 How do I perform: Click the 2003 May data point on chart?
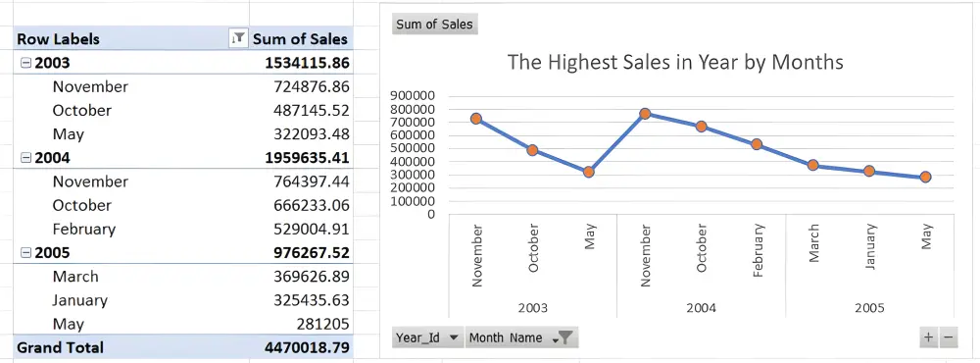click(x=588, y=172)
